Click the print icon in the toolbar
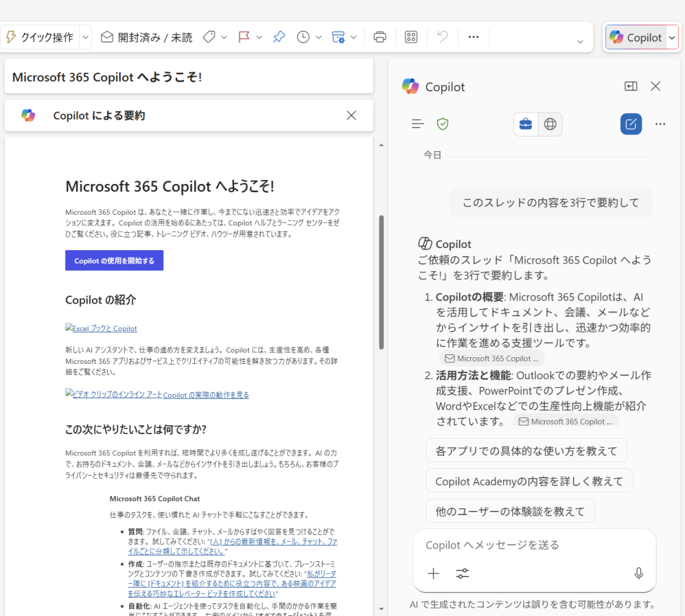 click(380, 37)
